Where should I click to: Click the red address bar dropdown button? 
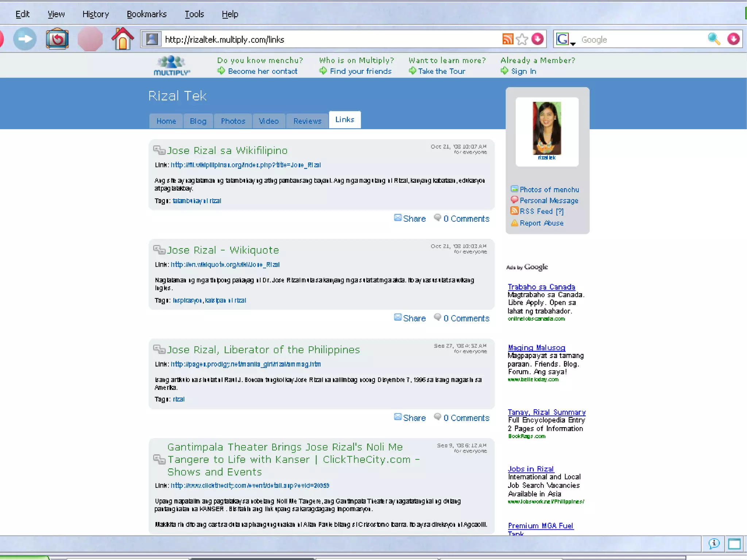click(x=538, y=39)
